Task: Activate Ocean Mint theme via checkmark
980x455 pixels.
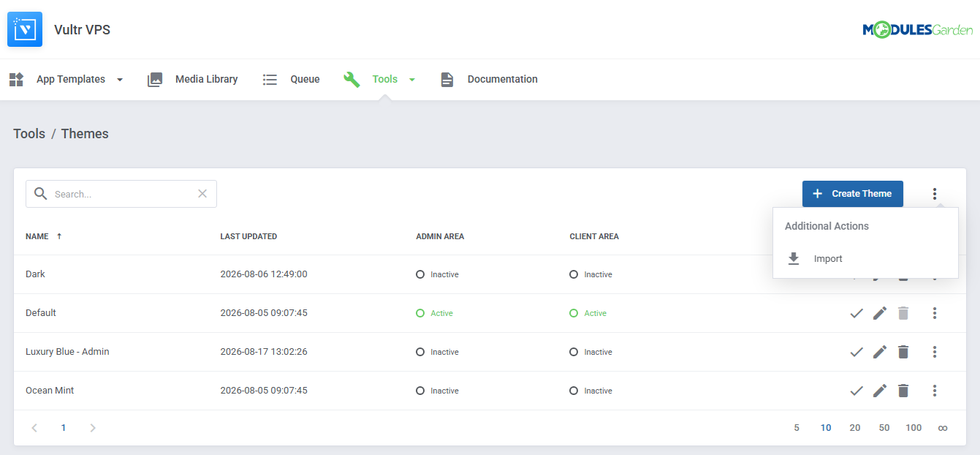Action: click(856, 391)
